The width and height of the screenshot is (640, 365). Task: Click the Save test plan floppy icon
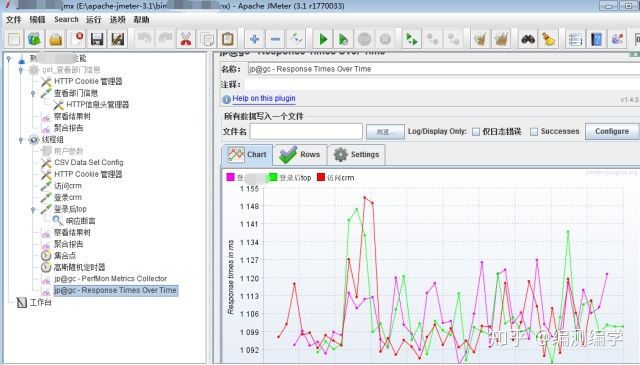(97, 39)
